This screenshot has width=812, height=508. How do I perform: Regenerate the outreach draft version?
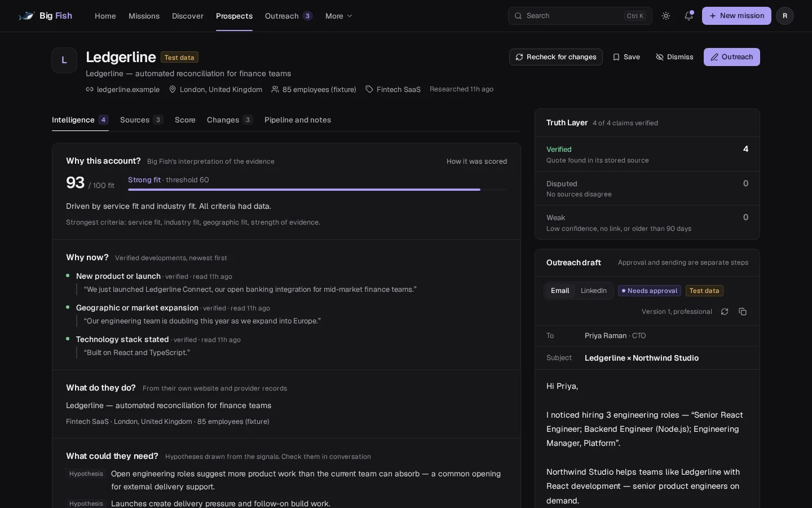coord(725,312)
